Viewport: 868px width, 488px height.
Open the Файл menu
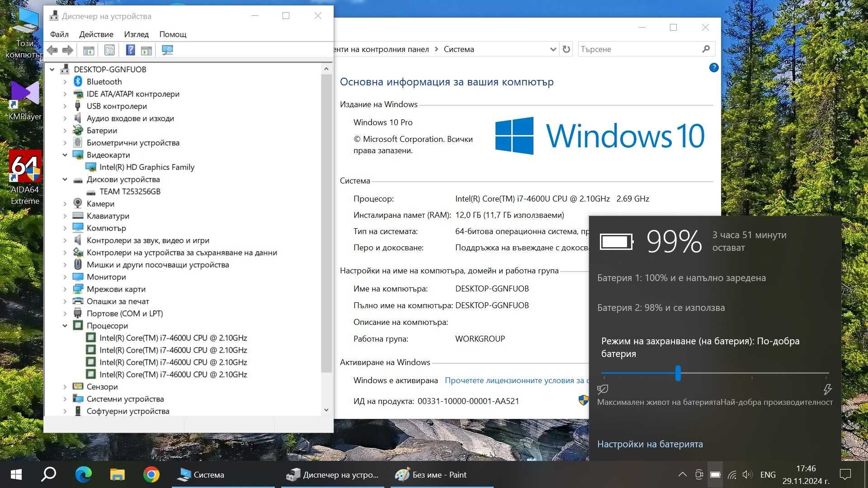click(x=59, y=34)
